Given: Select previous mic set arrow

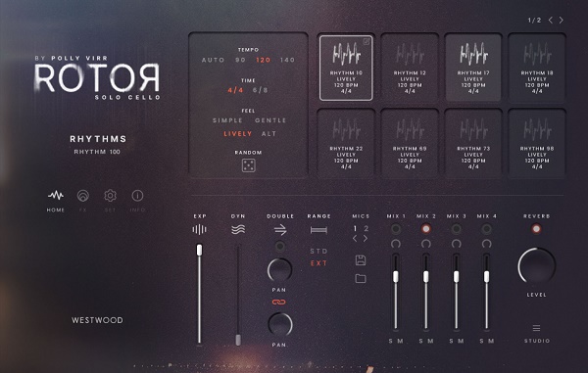Looking at the screenshot, I should tap(355, 239).
